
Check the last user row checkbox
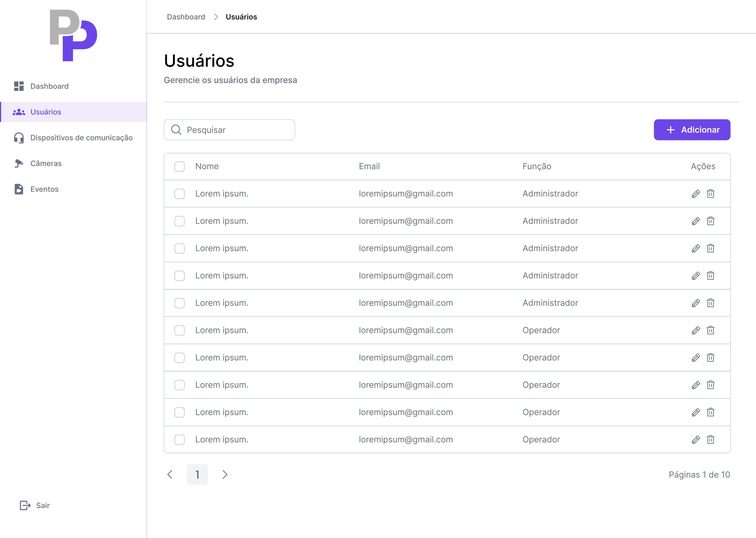(x=180, y=440)
